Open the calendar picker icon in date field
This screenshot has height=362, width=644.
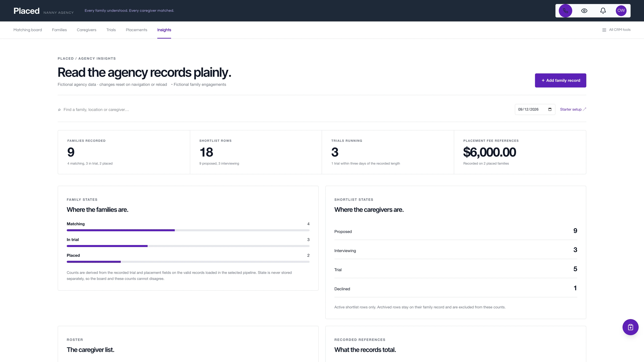pyautogui.click(x=550, y=109)
